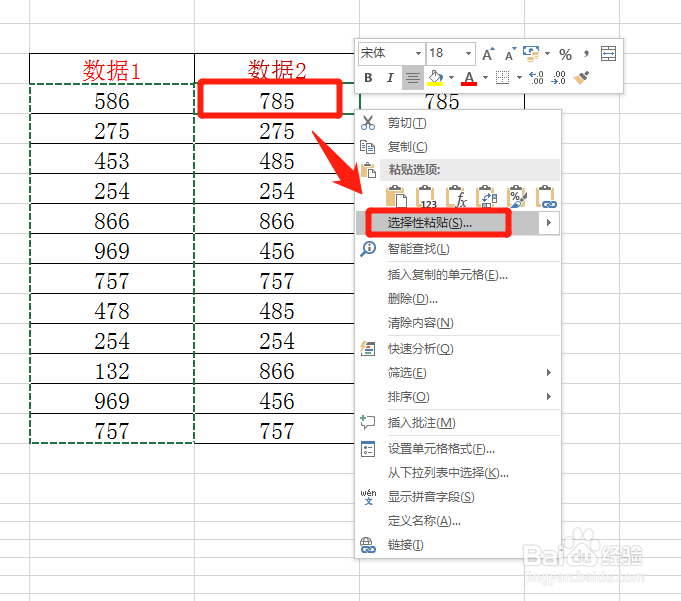681x601 pixels.
Task: Select 复制(C) from context menu
Action: coord(458,147)
